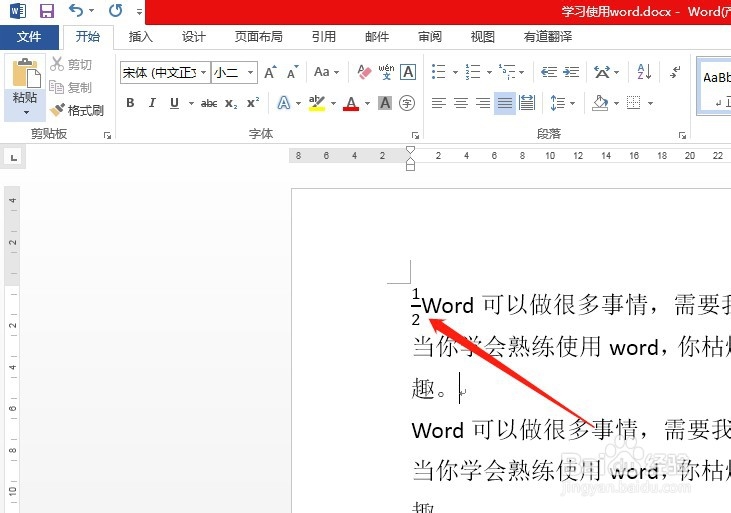The height and width of the screenshot is (513, 731).
Task: Click the tab selector on ruler corner
Action: [14, 158]
